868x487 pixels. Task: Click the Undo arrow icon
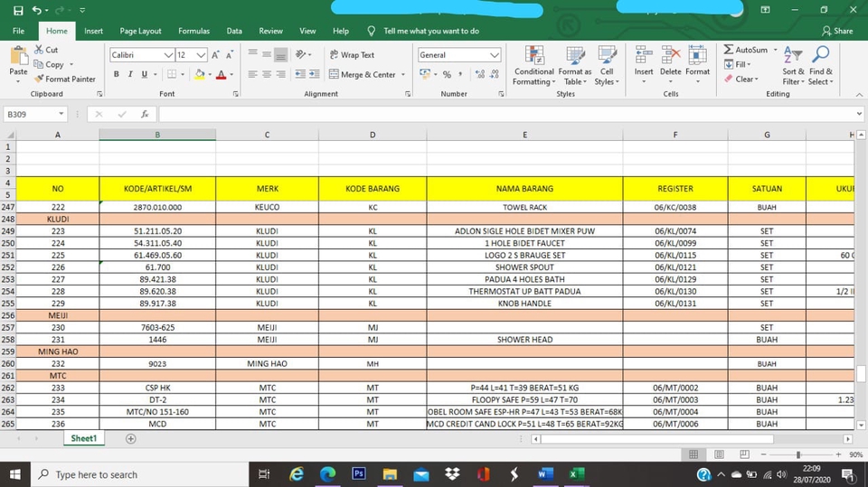36,10
